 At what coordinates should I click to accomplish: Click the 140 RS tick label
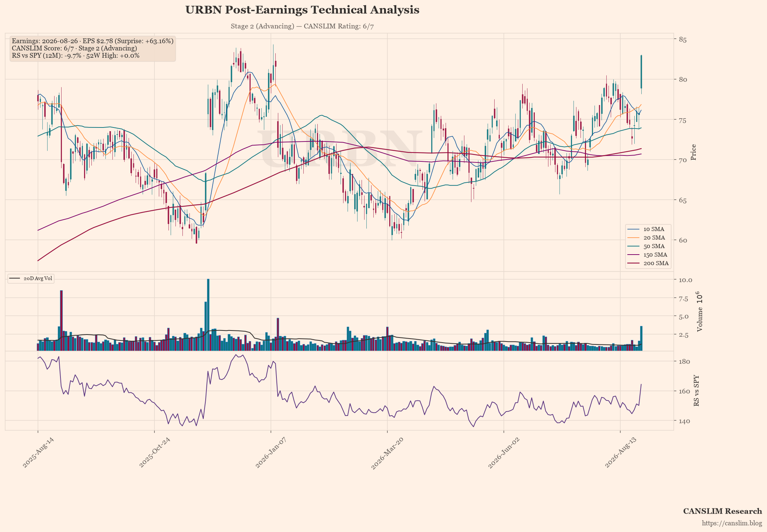click(684, 421)
